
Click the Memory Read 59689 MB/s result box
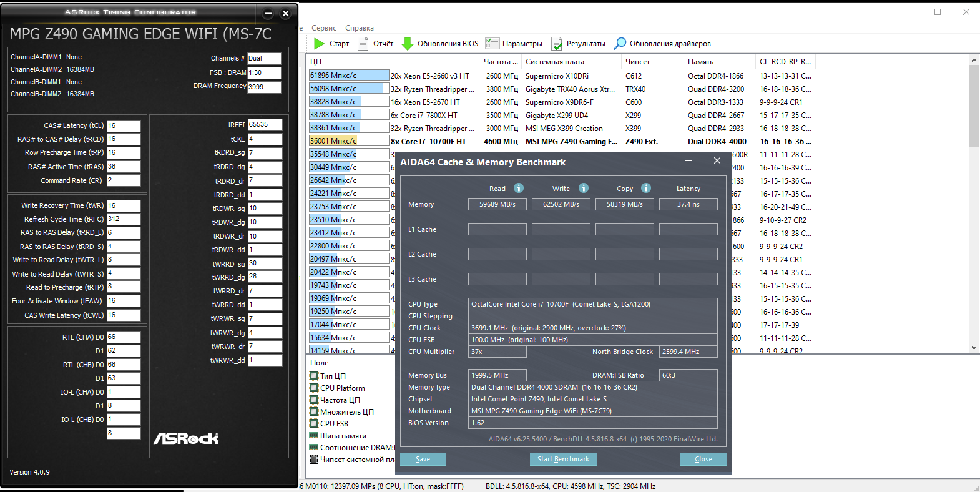tap(497, 204)
